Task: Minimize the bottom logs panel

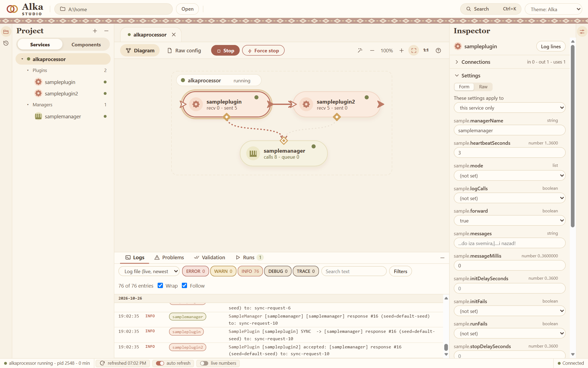Action: pyautogui.click(x=442, y=258)
